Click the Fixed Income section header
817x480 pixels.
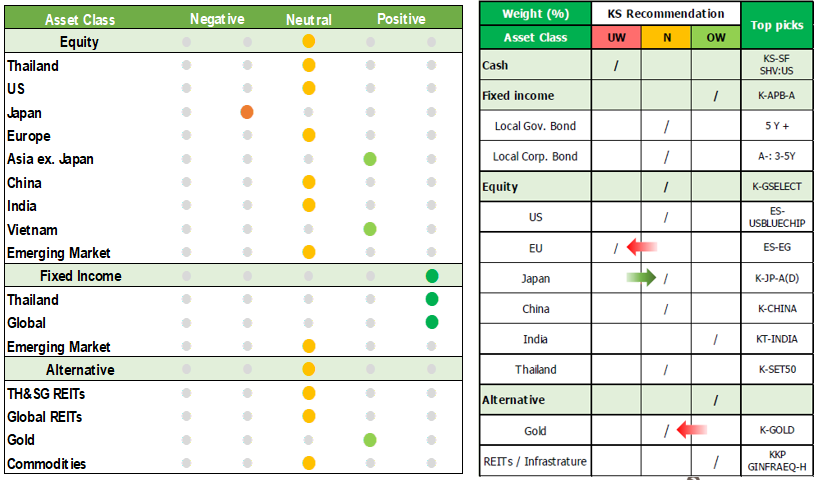[x=80, y=276]
